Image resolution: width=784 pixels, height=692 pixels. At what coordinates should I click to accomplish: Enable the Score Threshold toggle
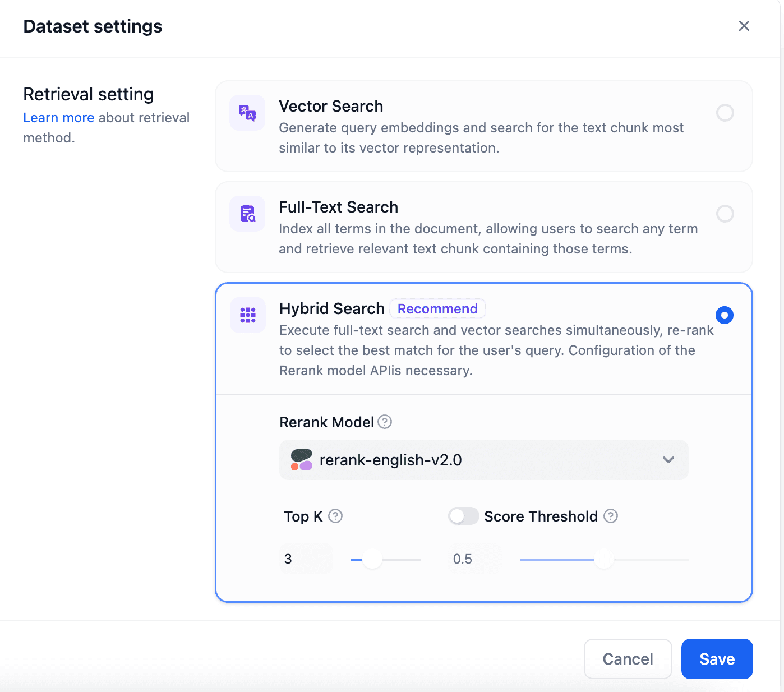click(x=463, y=516)
